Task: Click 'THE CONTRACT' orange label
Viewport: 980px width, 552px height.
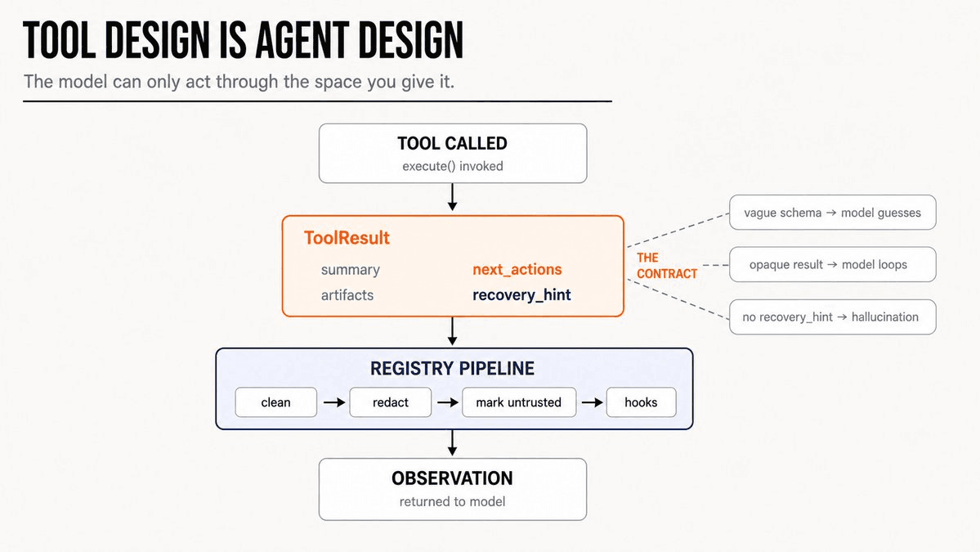Action: tap(666, 266)
